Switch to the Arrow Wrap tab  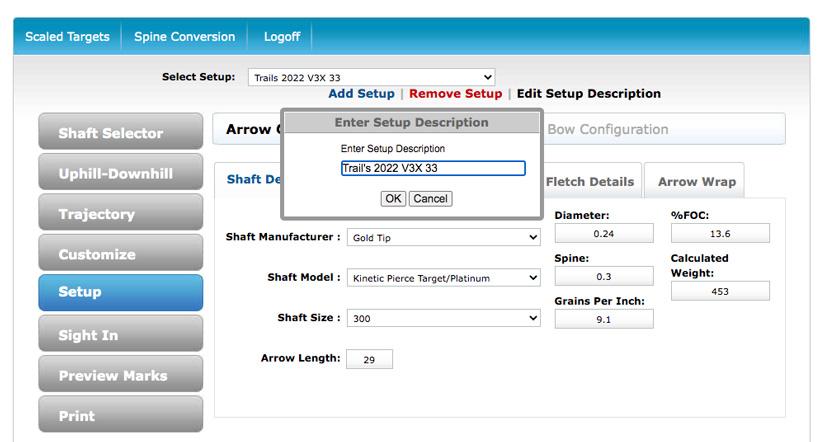pyautogui.click(x=696, y=182)
